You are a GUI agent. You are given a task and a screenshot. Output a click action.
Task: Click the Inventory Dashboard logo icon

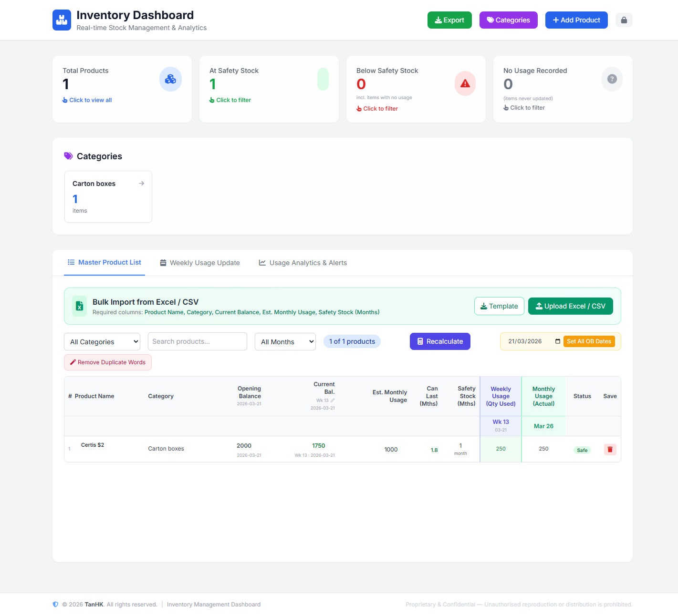coord(62,20)
